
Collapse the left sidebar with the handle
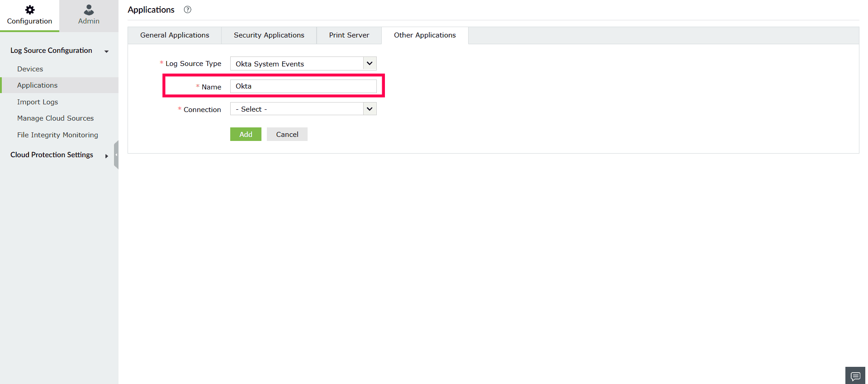(116, 155)
